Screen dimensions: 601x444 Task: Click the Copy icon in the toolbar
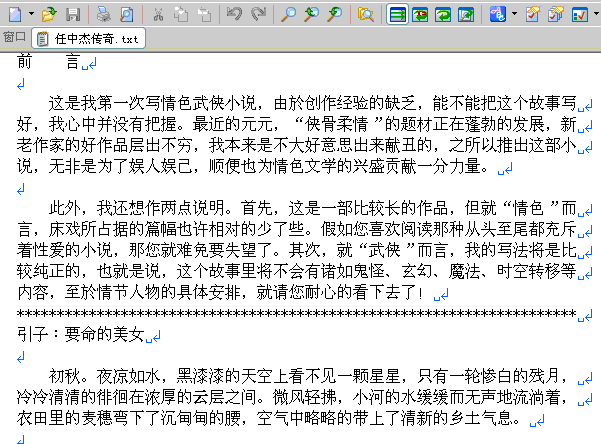point(181,15)
